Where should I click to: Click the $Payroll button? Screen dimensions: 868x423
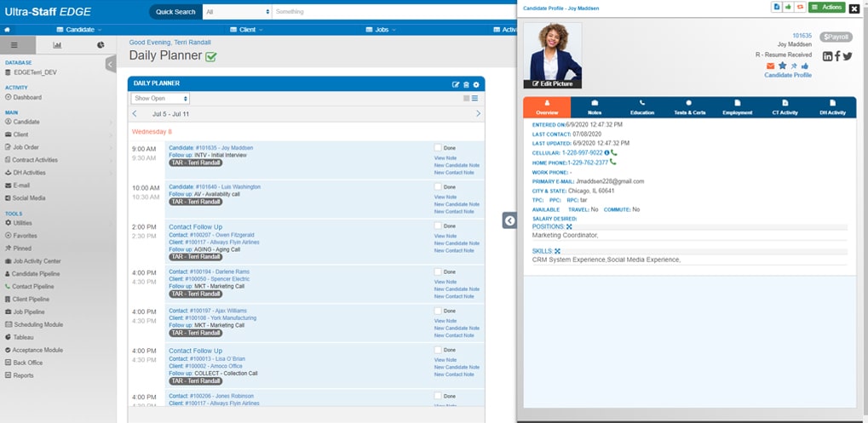click(836, 37)
